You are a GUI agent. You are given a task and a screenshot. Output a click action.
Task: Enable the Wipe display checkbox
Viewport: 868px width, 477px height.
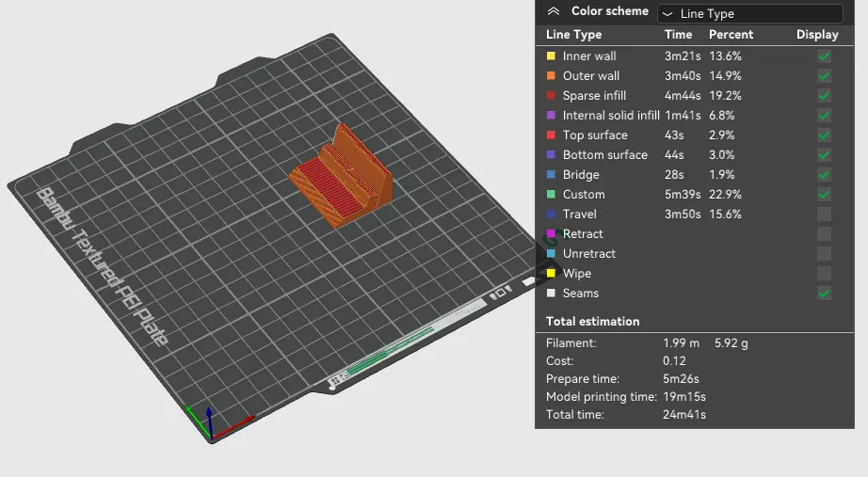(824, 274)
